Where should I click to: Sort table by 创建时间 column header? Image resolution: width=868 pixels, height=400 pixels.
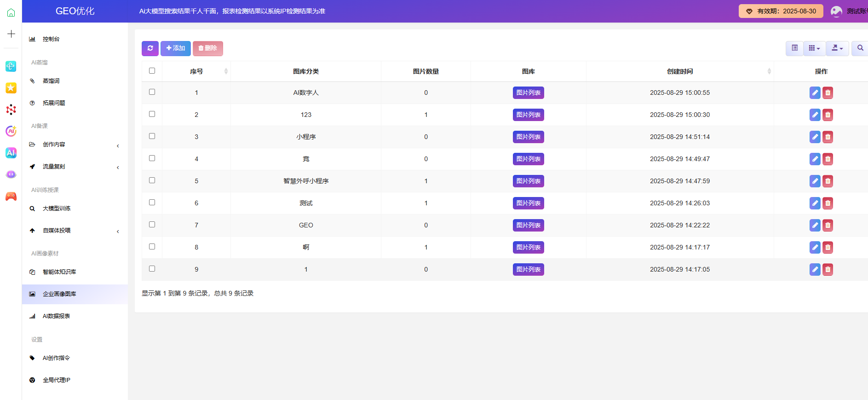(x=679, y=71)
